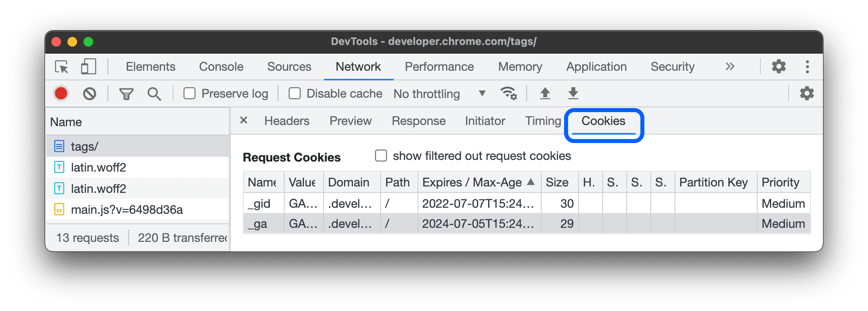Enable the Preserve log checkbox
The height and width of the screenshot is (311, 868).
189,93
